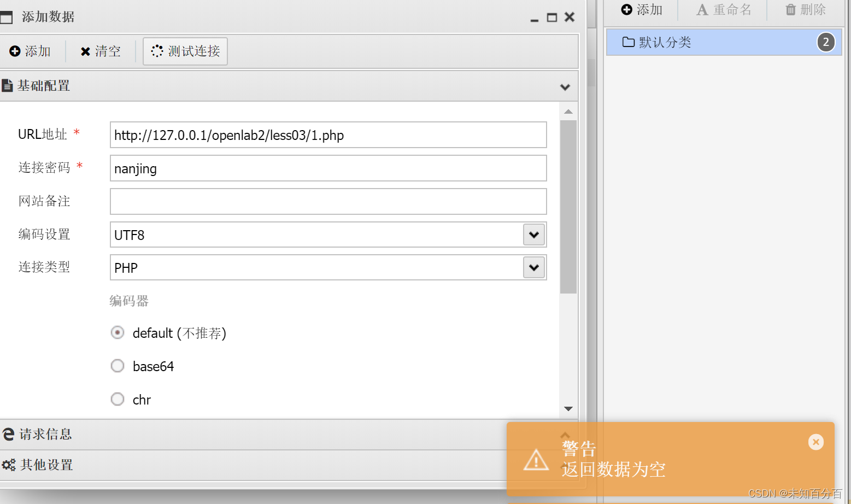Viewport: 851px width, 504px height.
Task: Open the 编码设置 UTF8 dropdown
Action: pyautogui.click(x=534, y=235)
